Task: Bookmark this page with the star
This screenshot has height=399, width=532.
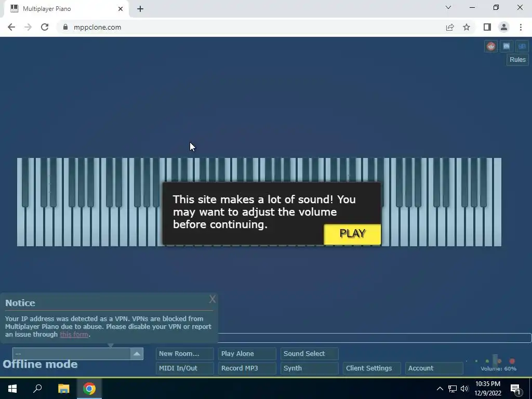Action: (467, 27)
